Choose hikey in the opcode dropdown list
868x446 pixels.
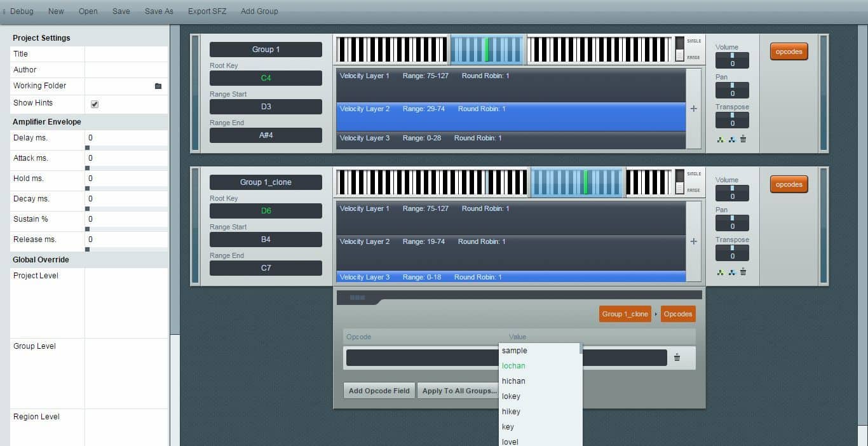[x=511, y=412]
